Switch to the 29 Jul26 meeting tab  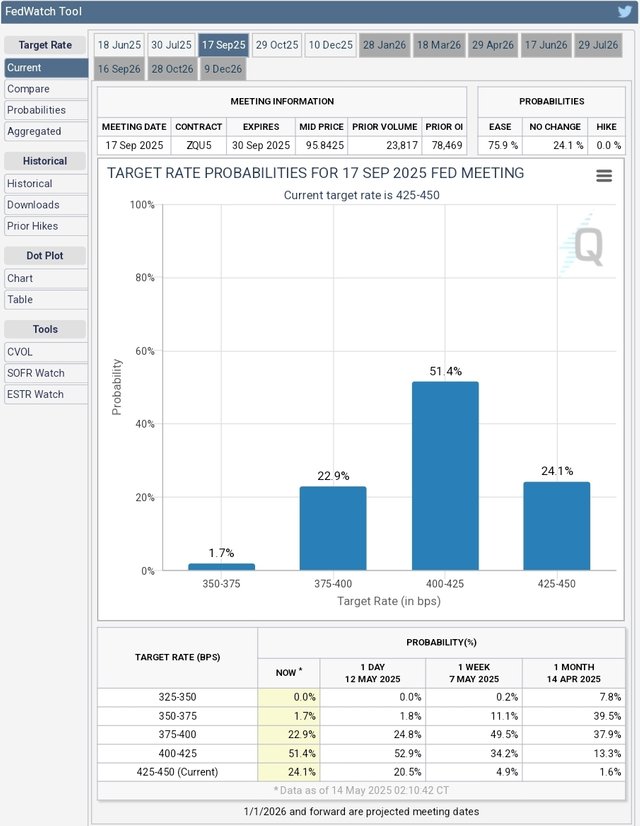[598, 45]
